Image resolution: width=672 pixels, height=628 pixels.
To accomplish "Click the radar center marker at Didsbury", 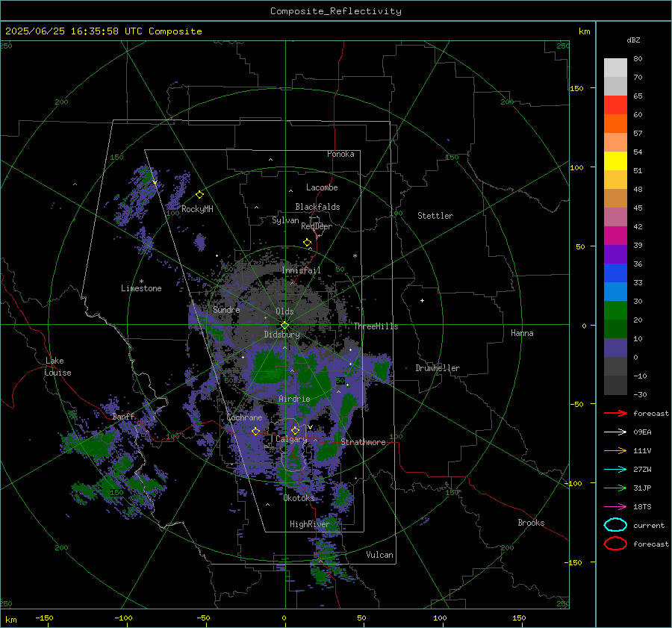I will 284,326.
